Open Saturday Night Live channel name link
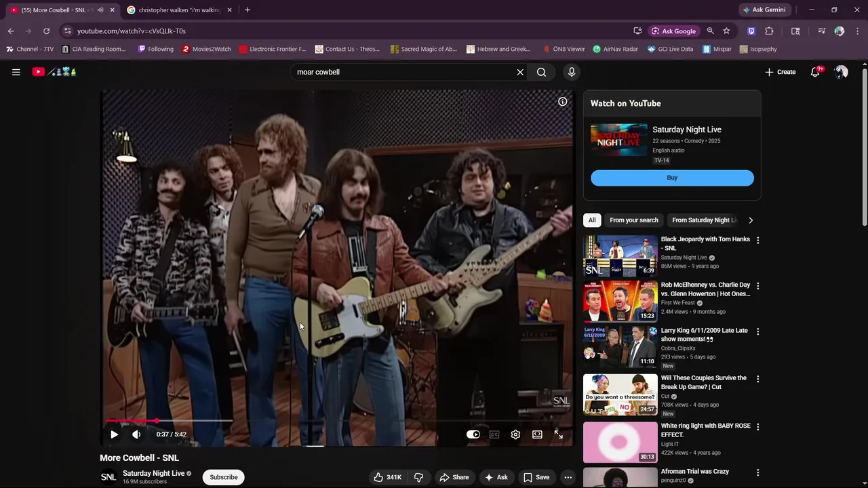The height and width of the screenshot is (488, 868). click(153, 473)
